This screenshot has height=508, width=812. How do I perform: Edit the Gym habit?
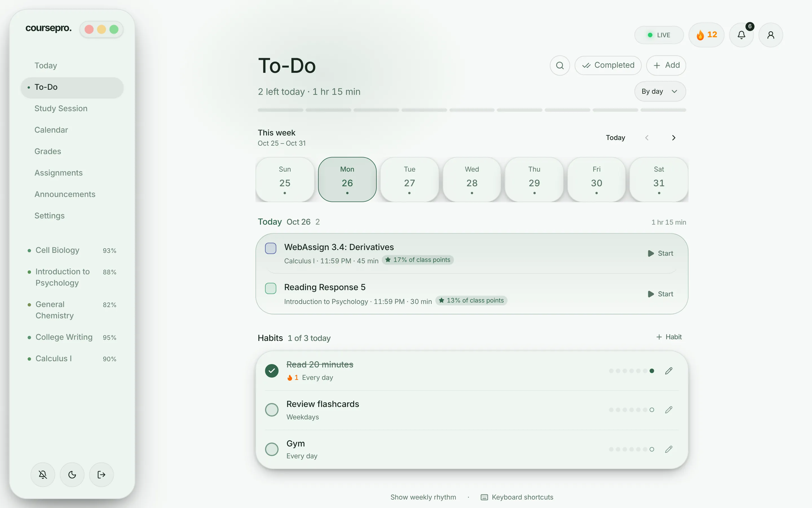pos(669,449)
